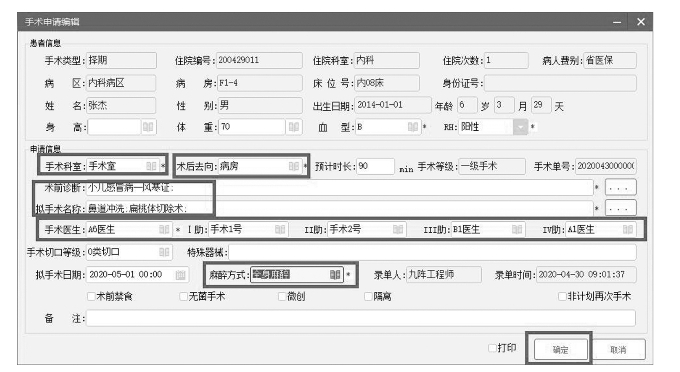The image size is (680, 372).
Task: Click the 身份证号 field
Action: pos(560,83)
